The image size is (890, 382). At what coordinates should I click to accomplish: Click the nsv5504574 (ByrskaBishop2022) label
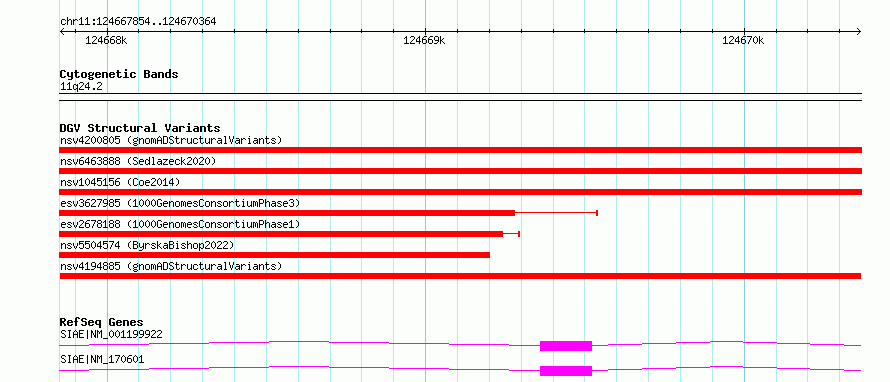click(x=147, y=245)
